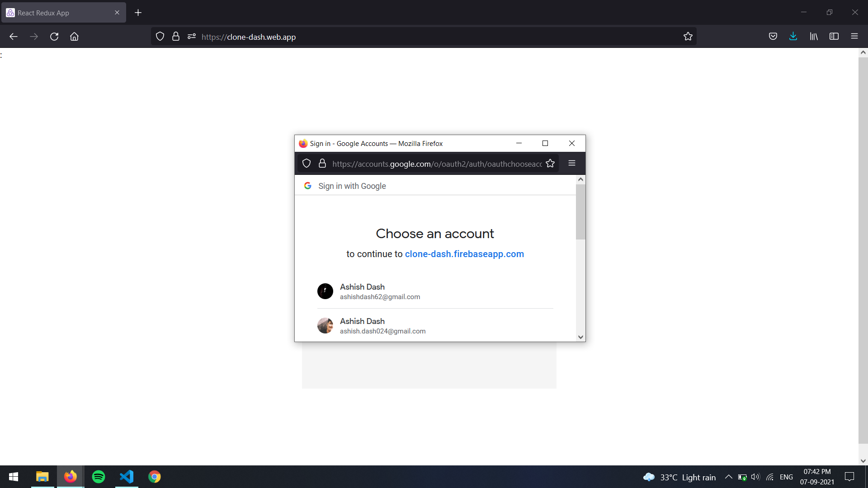Screen dimensions: 868x488
Task: Open the Downloads panel in Firefox
Action: [x=793, y=36]
